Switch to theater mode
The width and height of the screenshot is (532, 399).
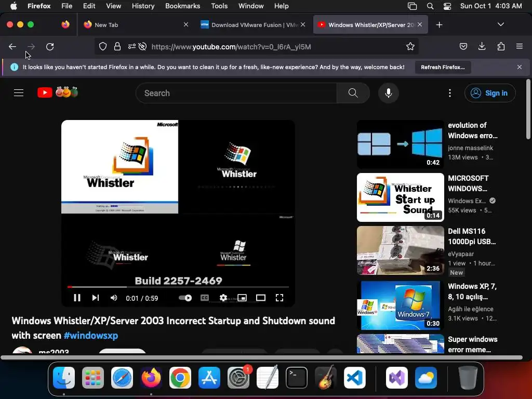tap(261, 298)
